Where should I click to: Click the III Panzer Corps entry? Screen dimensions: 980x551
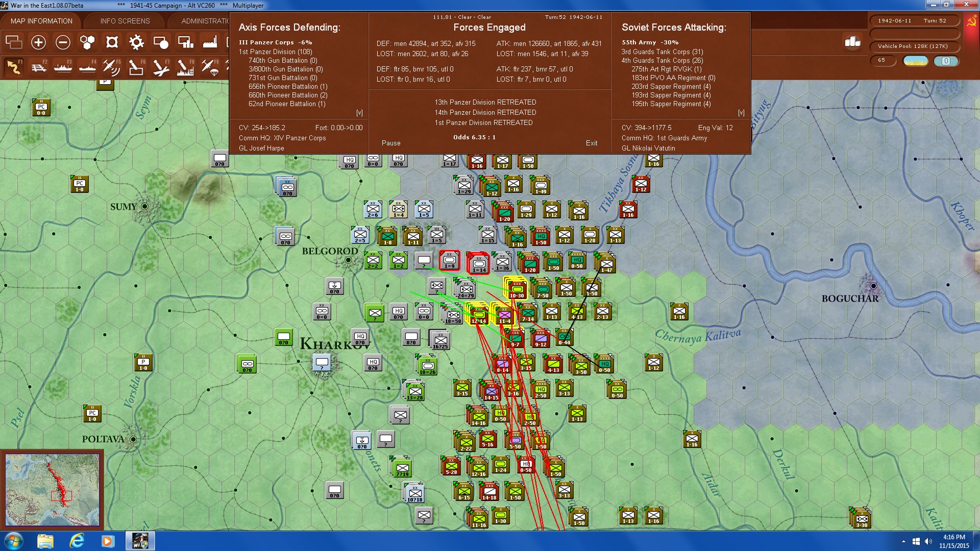tap(275, 42)
